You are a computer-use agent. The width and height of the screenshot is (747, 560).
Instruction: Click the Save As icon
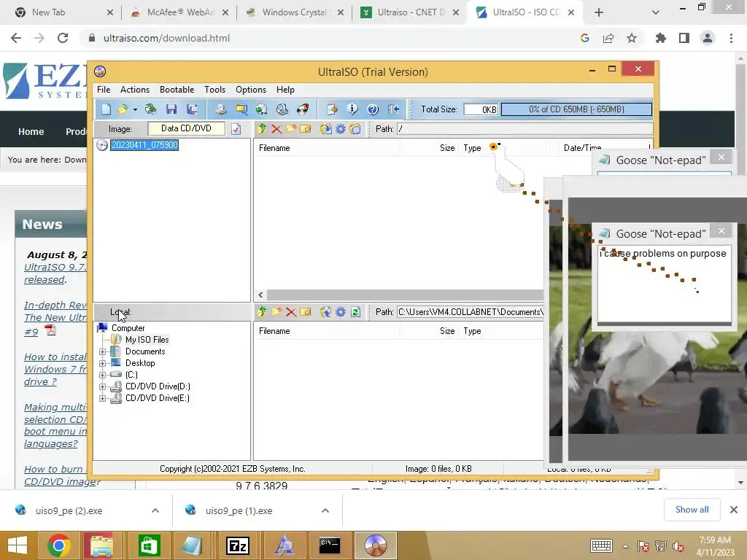pyautogui.click(x=192, y=109)
